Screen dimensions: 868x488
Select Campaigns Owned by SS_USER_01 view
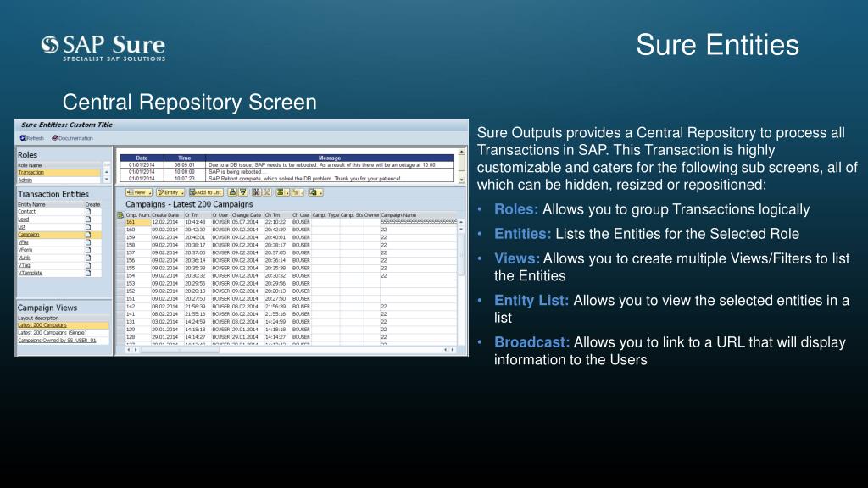click(x=57, y=341)
